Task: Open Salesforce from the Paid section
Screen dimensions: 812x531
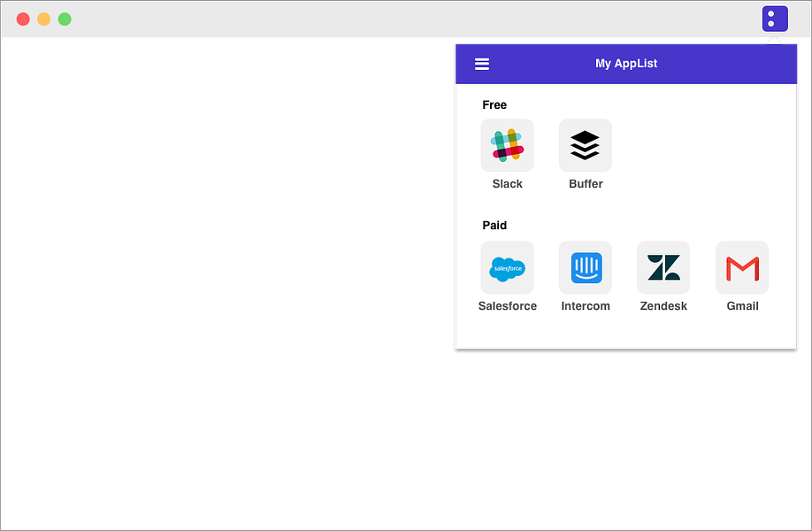Action: 507,267
